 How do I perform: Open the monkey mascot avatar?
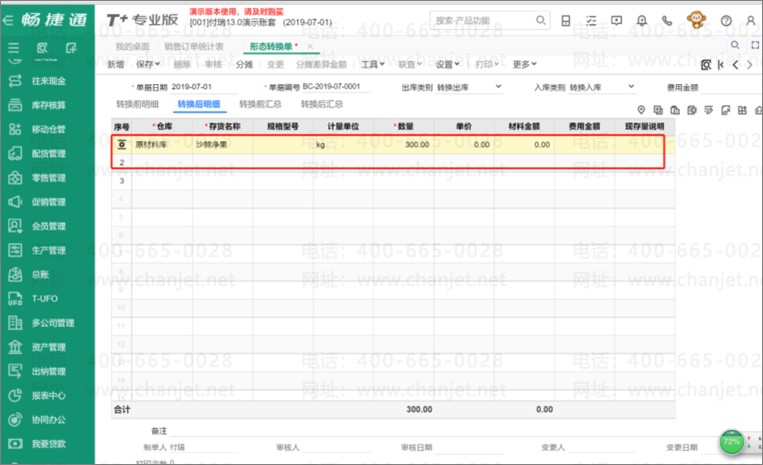click(x=698, y=20)
